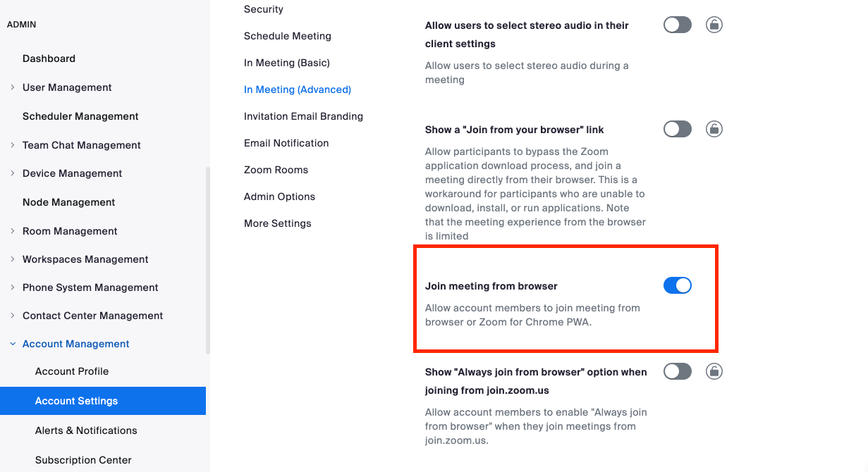Click the sidebar vertical scrollbar

[207, 261]
